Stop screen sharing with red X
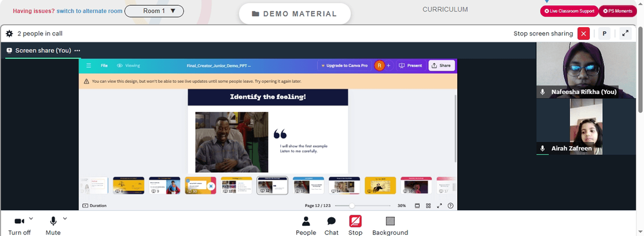Image resolution: width=644 pixels, height=236 pixels. click(583, 33)
